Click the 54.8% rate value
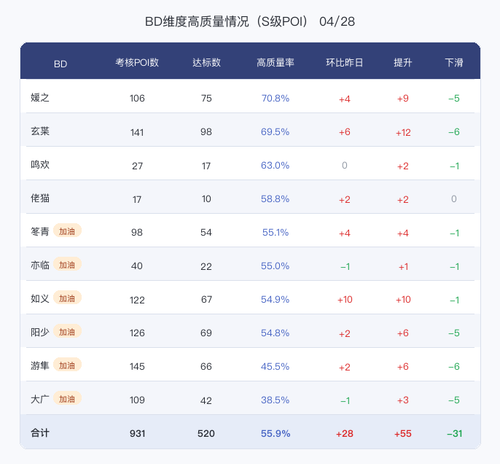500x464 pixels. (x=275, y=333)
